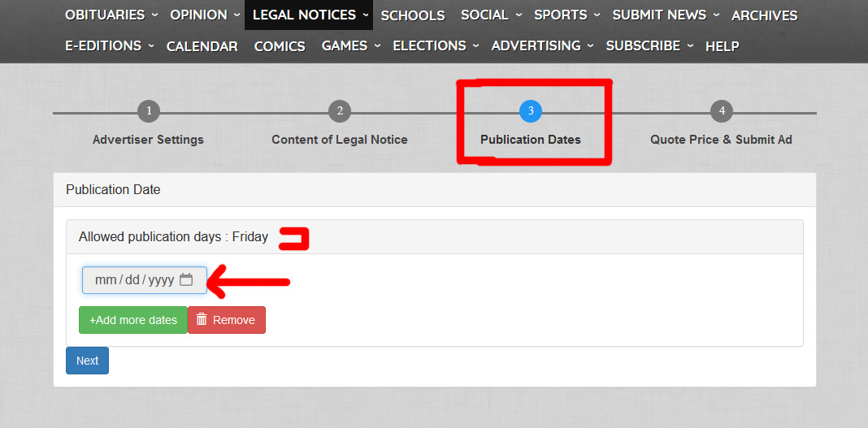Click step 2 Content of Legal Notice circle

[339, 111]
